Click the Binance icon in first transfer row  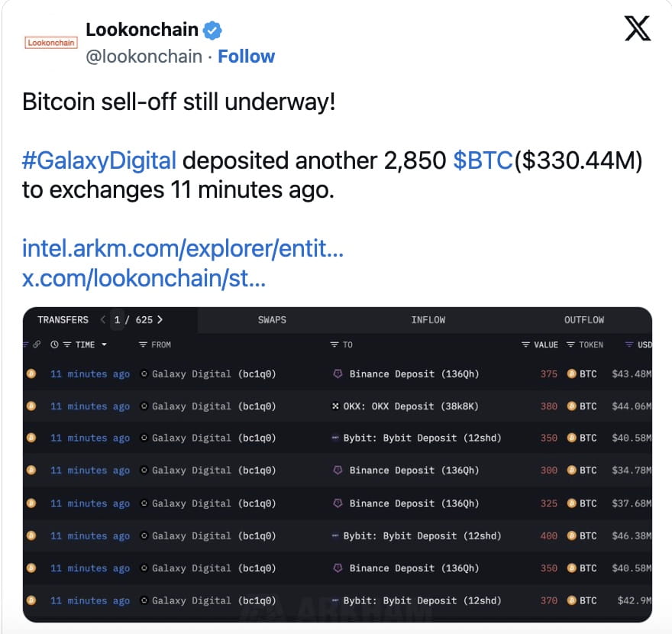(x=338, y=374)
